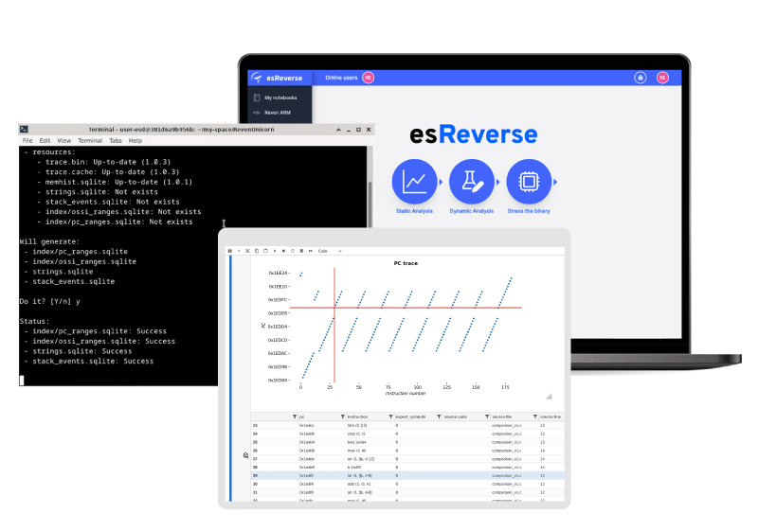
Task: Open the Terminal Help menu
Action: point(135,140)
